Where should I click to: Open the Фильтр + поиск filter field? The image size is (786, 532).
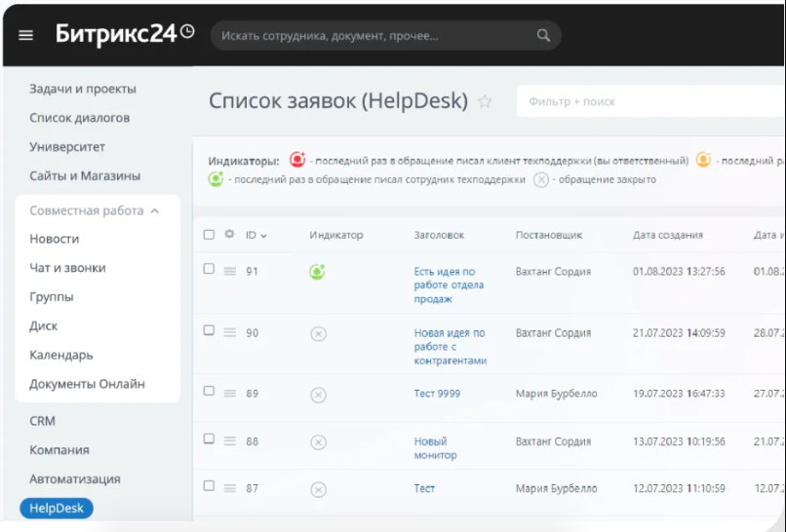650,101
